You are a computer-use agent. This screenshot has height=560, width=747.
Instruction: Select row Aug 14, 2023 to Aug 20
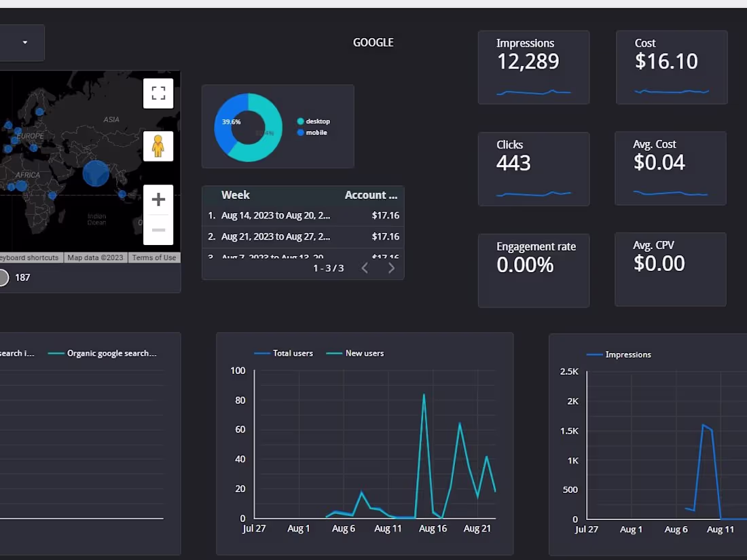pos(275,215)
